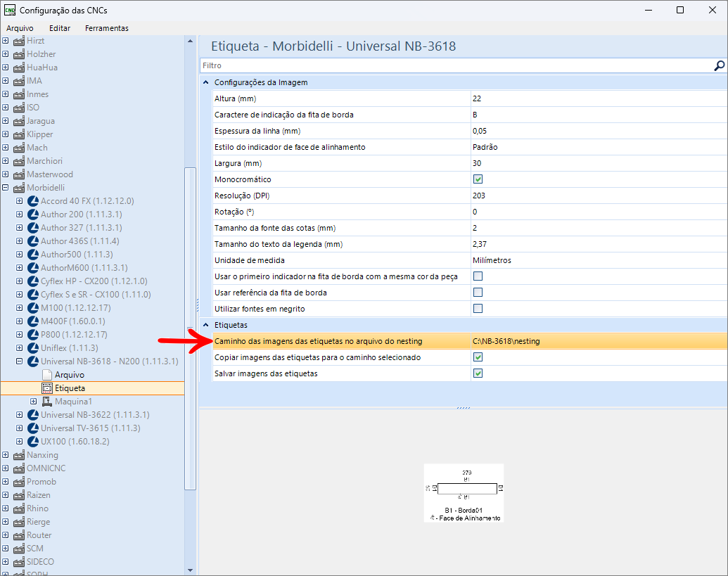
Task: Click the Etiqueta label icon in tree
Action: tap(47, 388)
